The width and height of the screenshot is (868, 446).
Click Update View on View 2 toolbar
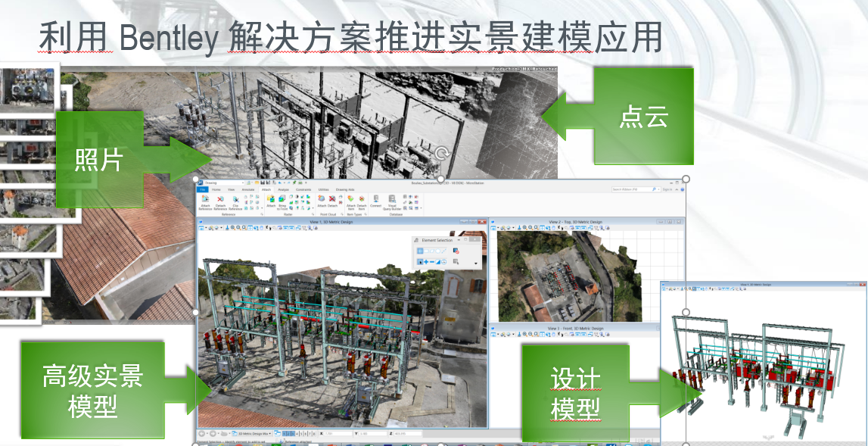[x=520, y=228]
